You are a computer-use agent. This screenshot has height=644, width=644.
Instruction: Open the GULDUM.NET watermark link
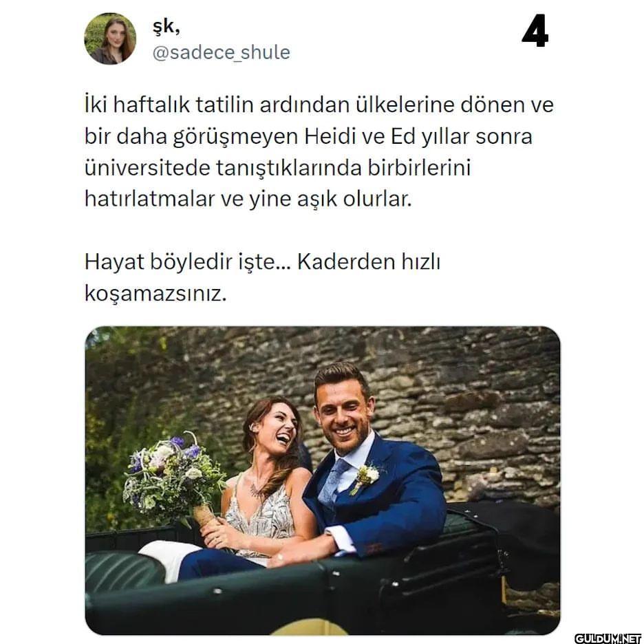click(x=608, y=638)
